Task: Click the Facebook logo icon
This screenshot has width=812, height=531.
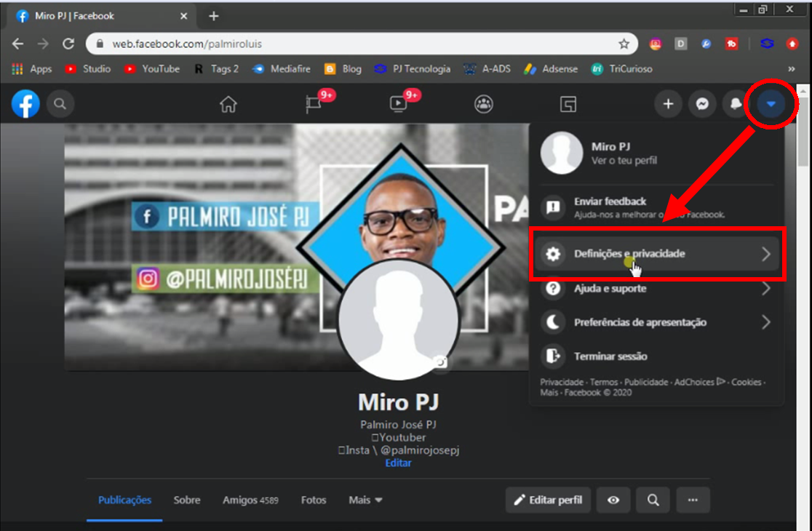Action: (x=25, y=105)
